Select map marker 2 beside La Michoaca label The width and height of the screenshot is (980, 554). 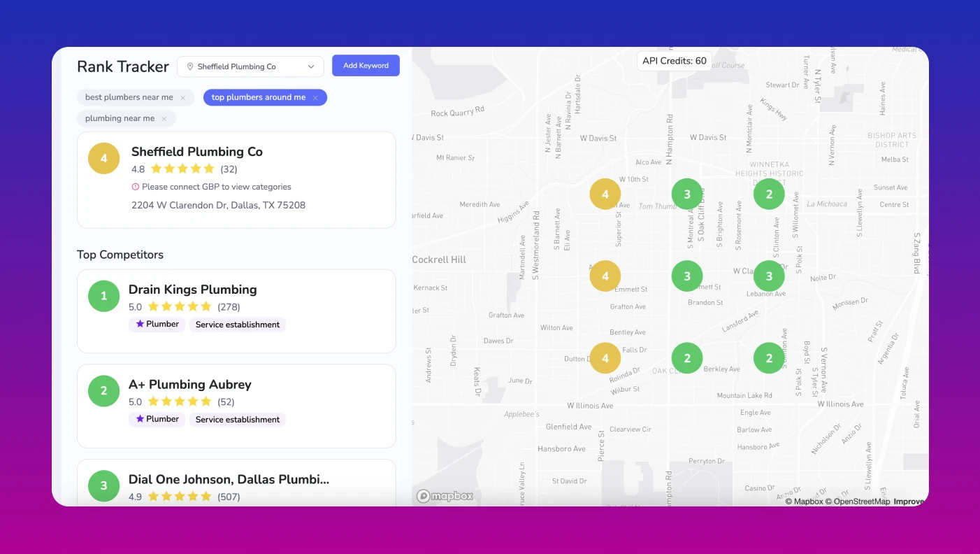769,194
